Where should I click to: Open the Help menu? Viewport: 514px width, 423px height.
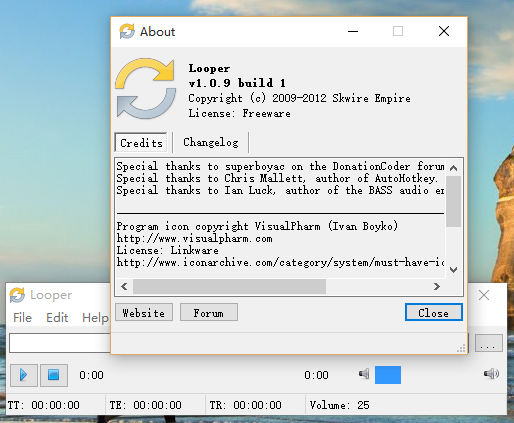(x=95, y=318)
